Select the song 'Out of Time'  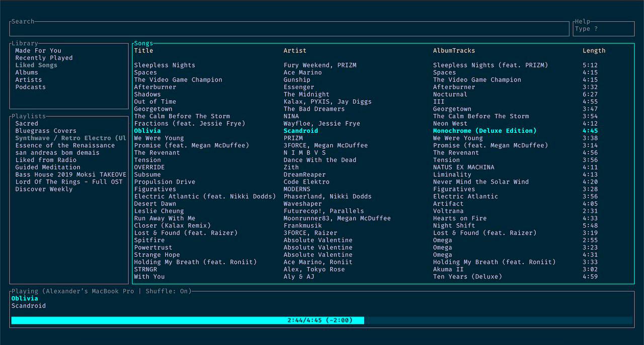point(155,102)
